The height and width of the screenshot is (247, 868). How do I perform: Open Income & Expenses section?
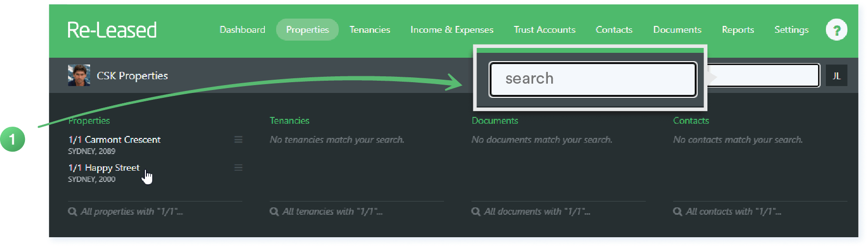click(x=452, y=30)
